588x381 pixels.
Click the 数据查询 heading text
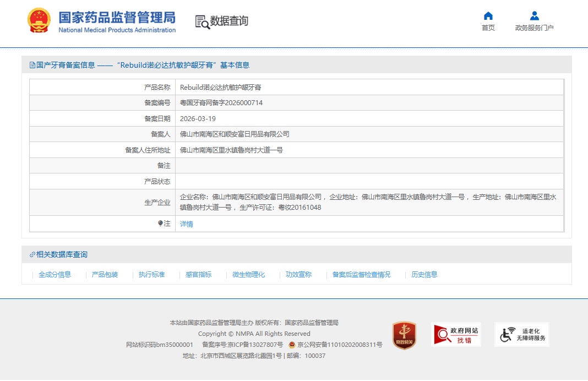coord(229,21)
